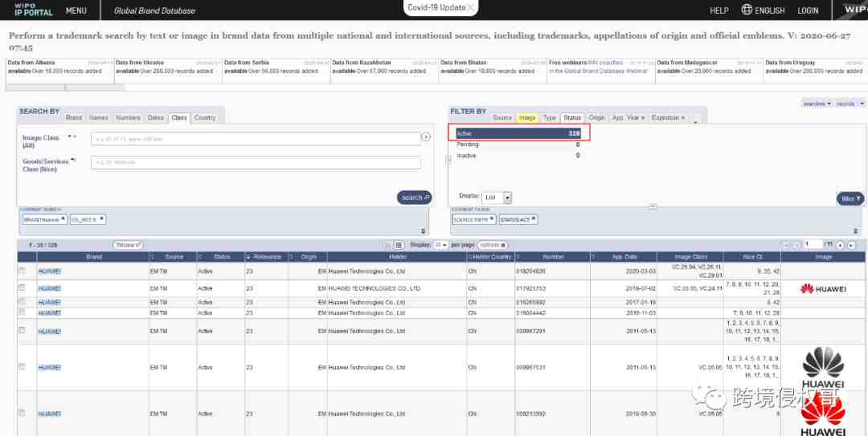The width and height of the screenshot is (868, 436).
Task: Tick checkbox for record 009967291
Action: coord(23,330)
